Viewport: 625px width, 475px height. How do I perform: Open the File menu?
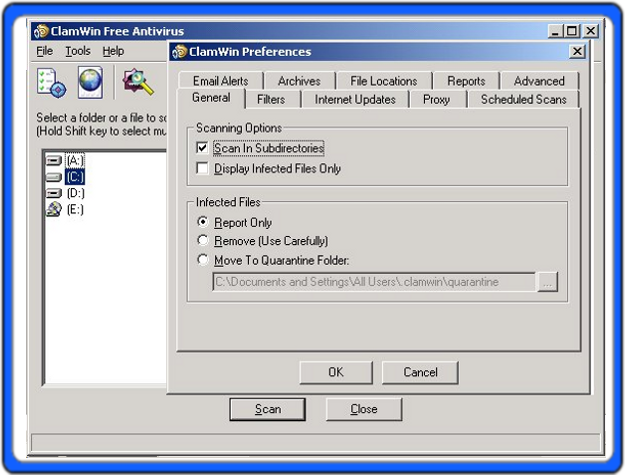pyautogui.click(x=45, y=51)
